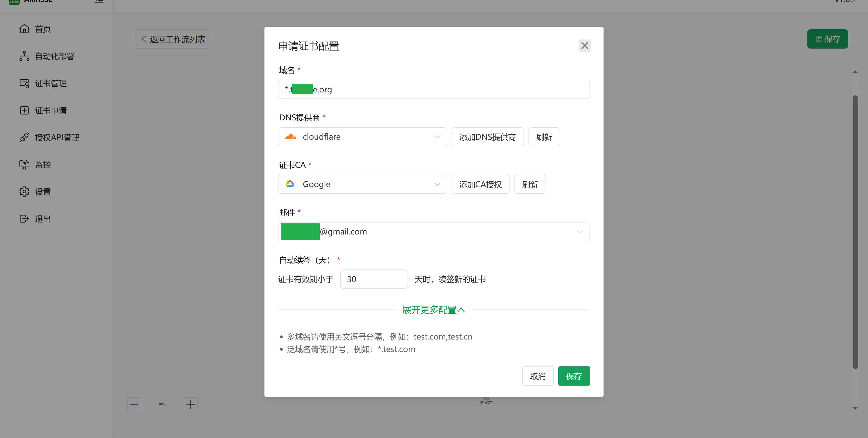Screen dimensions: 868x438
Task: Click 刷新 next to DNS提供商
Action: [x=544, y=137]
